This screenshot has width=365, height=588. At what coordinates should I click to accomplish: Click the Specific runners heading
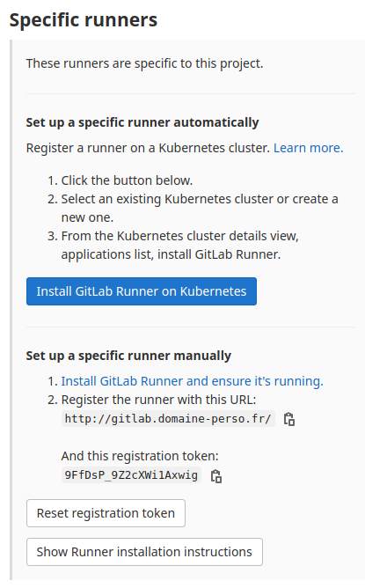click(x=84, y=20)
